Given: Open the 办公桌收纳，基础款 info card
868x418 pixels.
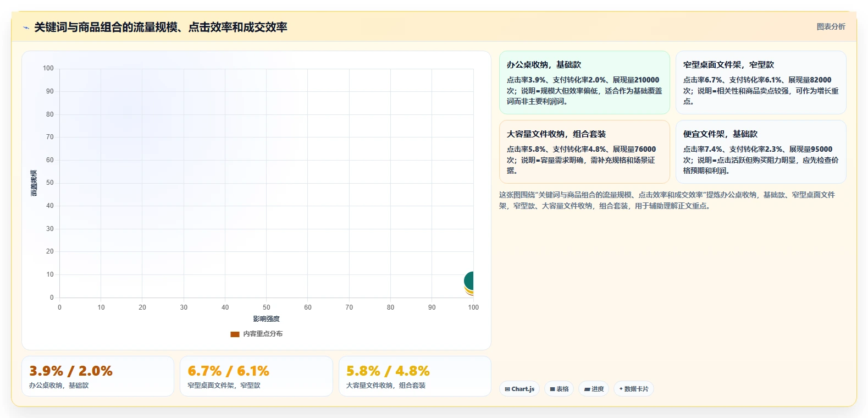Looking at the screenshot, I should click(584, 82).
